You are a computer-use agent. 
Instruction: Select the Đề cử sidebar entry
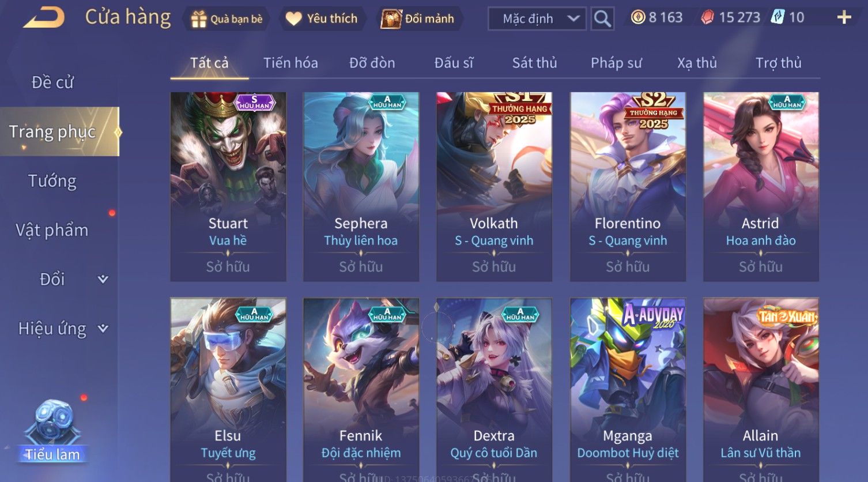point(52,82)
